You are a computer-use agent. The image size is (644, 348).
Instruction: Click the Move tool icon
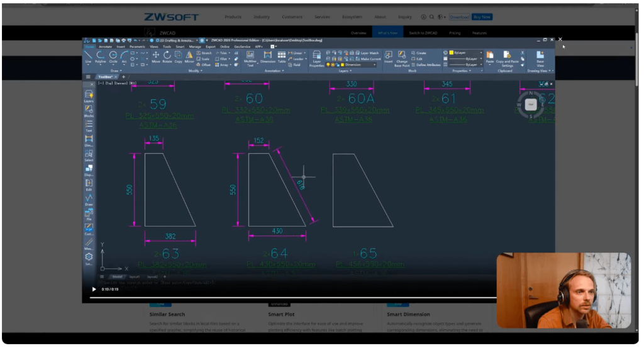(x=156, y=57)
